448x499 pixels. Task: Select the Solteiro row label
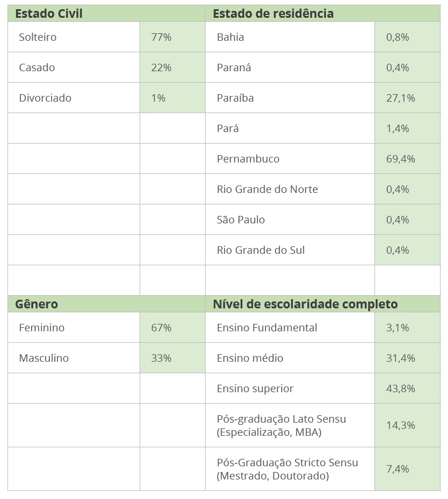click(x=38, y=37)
